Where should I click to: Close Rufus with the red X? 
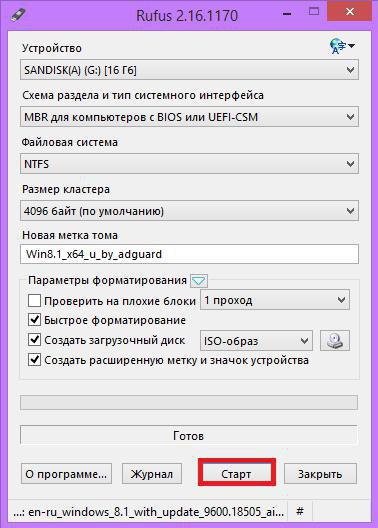[x=350, y=12]
